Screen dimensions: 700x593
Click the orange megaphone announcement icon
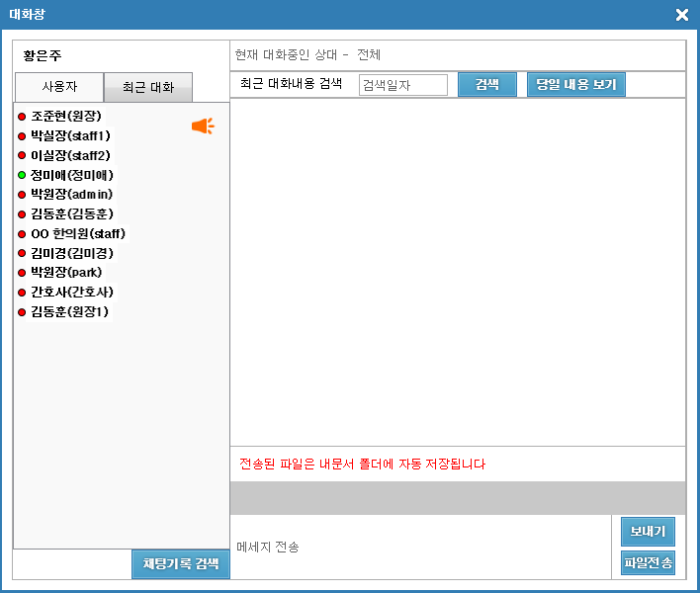click(x=203, y=127)
